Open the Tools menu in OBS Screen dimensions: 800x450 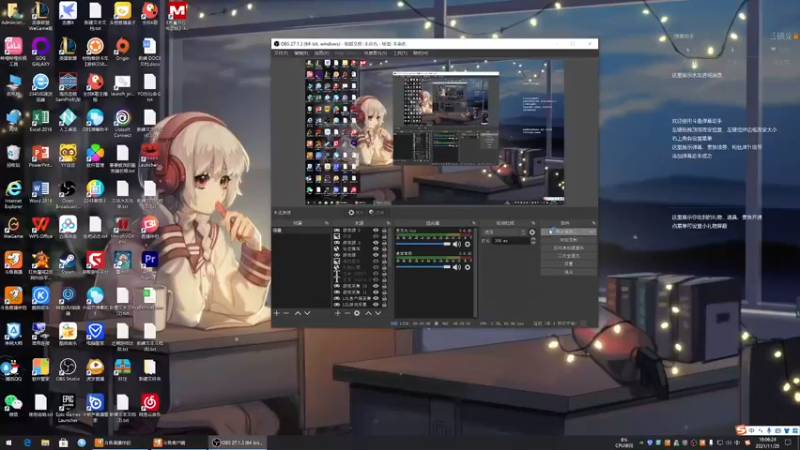click(x=400, y=53)
